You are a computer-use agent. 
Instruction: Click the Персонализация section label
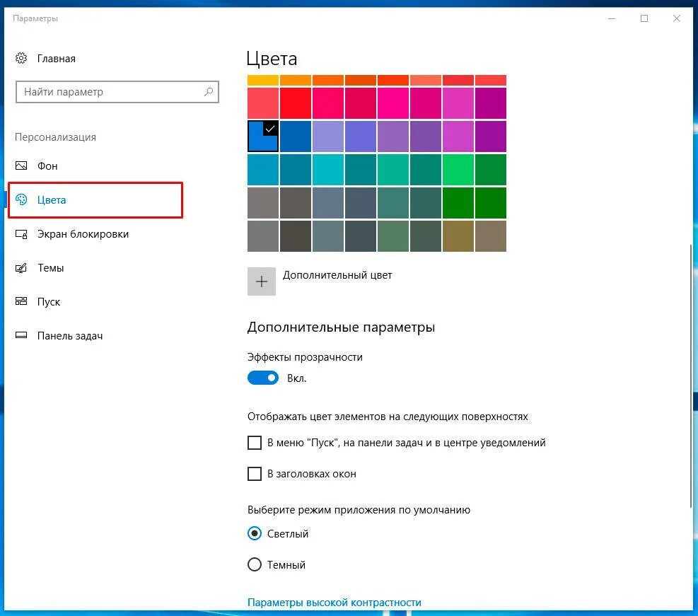coord(55,137)
